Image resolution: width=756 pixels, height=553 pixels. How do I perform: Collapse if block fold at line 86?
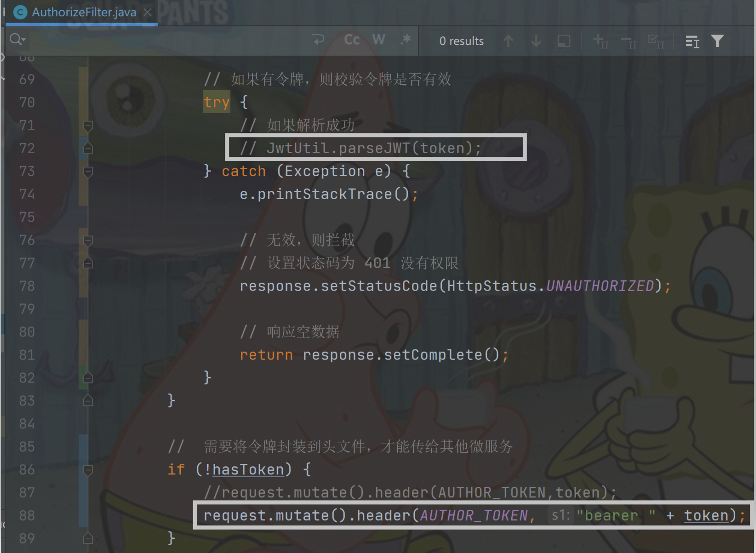click(x=88, y=470)
